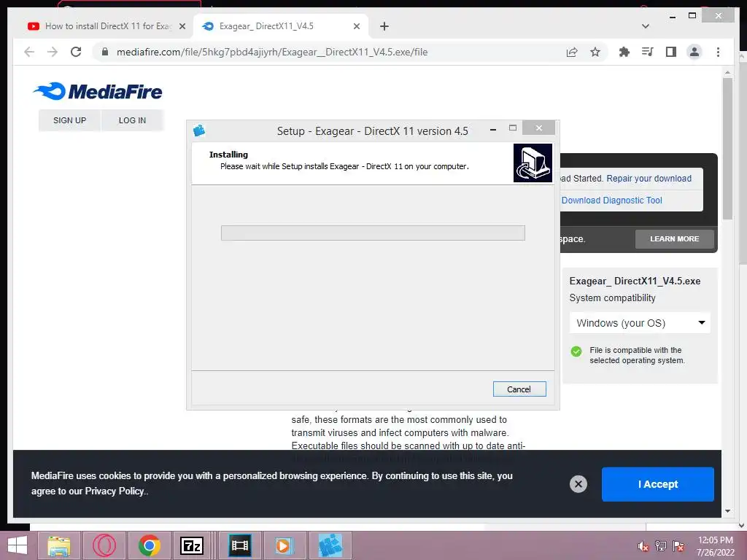Click I Accept cookies button
Viewport: 747px width, 560px height.
(x=658, y=484)
